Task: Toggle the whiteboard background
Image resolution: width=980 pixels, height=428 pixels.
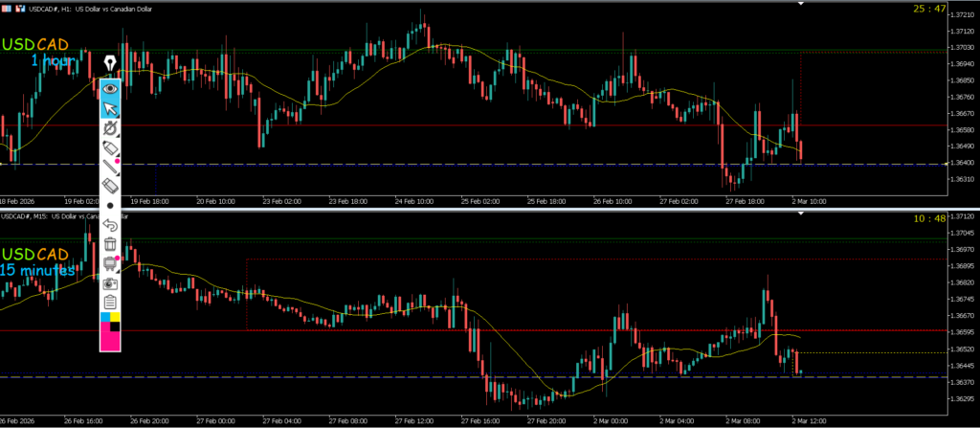Action: [110, 264]
